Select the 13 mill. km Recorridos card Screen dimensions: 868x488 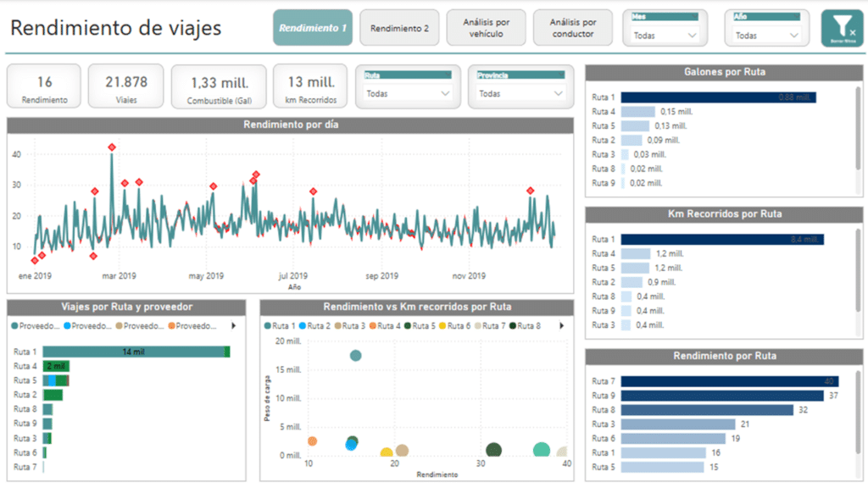pyautogui.click(x=310, y=86)
